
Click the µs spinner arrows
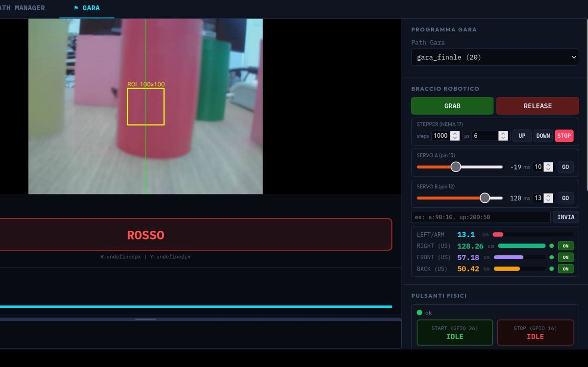point(503,136)
